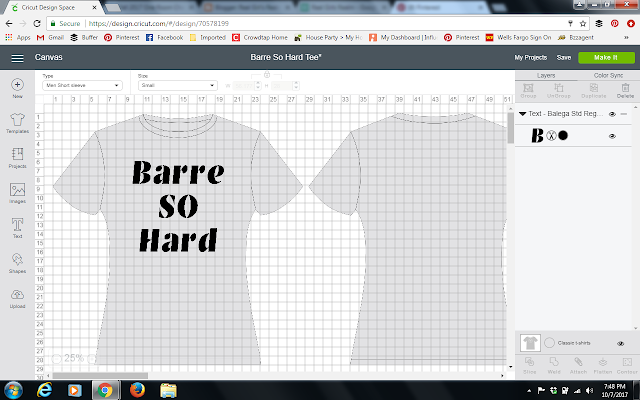640x400 pixels.
Task: Switch to the Color Sync tab
Action: [608, 76]
